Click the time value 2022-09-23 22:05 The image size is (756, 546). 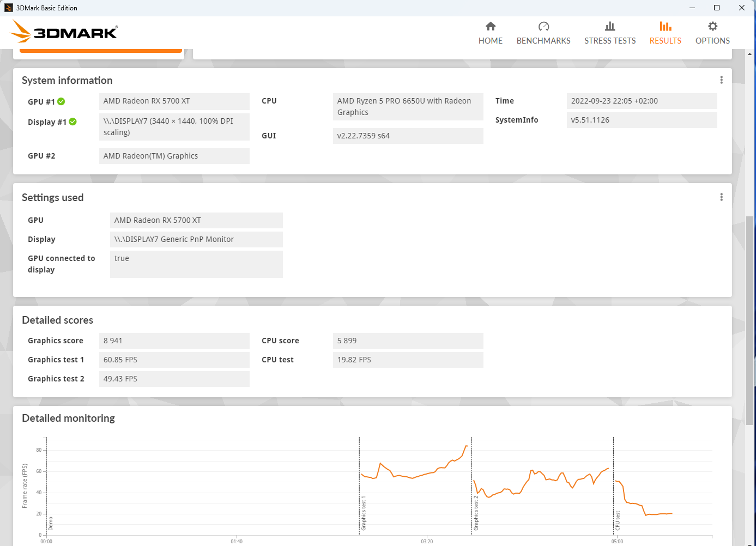[642, 101]
